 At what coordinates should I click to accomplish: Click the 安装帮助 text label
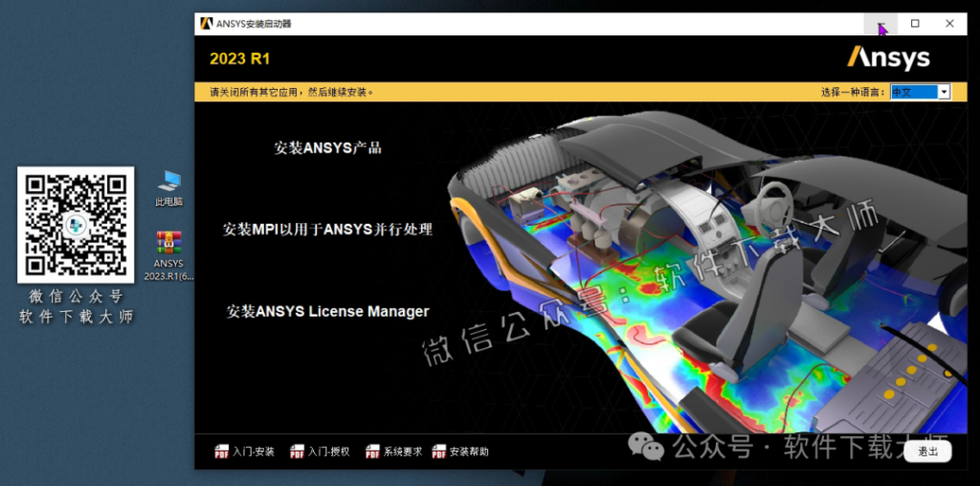(469, 452)
